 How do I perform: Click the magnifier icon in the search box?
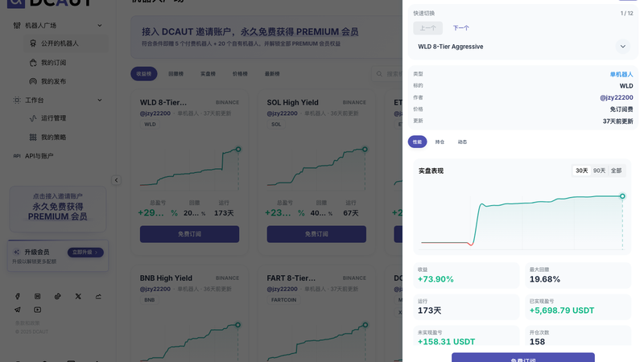tap(379, 74)
